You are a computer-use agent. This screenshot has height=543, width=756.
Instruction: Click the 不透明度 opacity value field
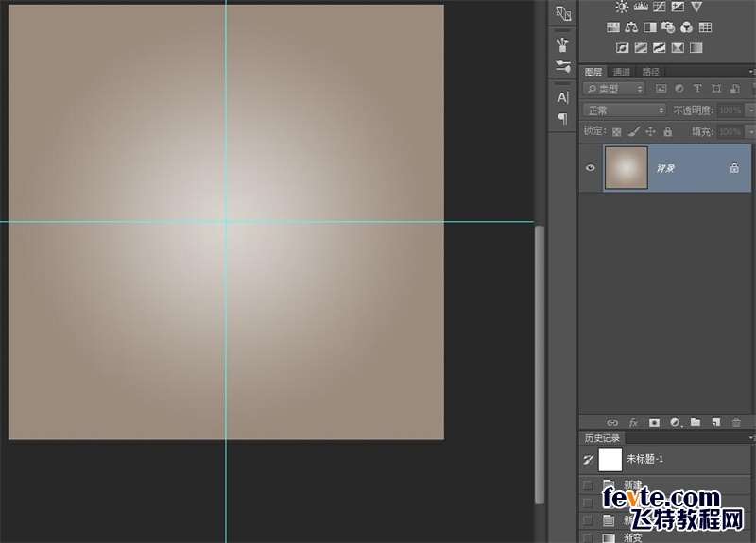coord(730,110)
